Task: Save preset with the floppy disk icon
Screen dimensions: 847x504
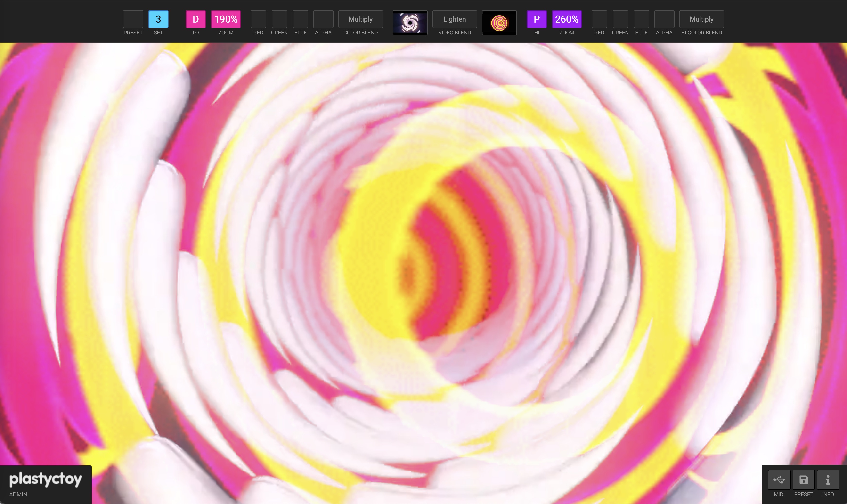Action: pyautogui.click(x=804, y=480)
